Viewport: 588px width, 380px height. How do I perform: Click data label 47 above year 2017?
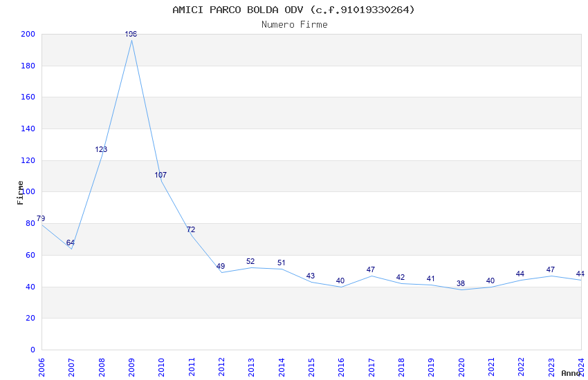[x=371, y=269]
